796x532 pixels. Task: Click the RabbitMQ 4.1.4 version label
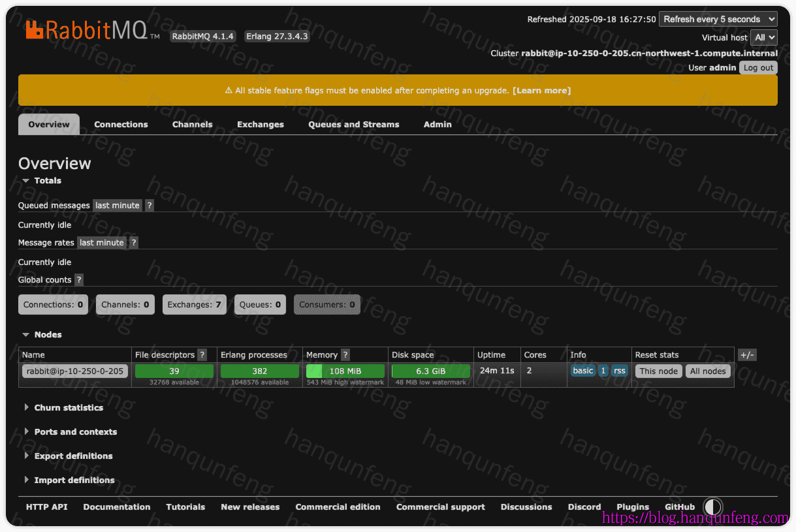tap(203, 37)
